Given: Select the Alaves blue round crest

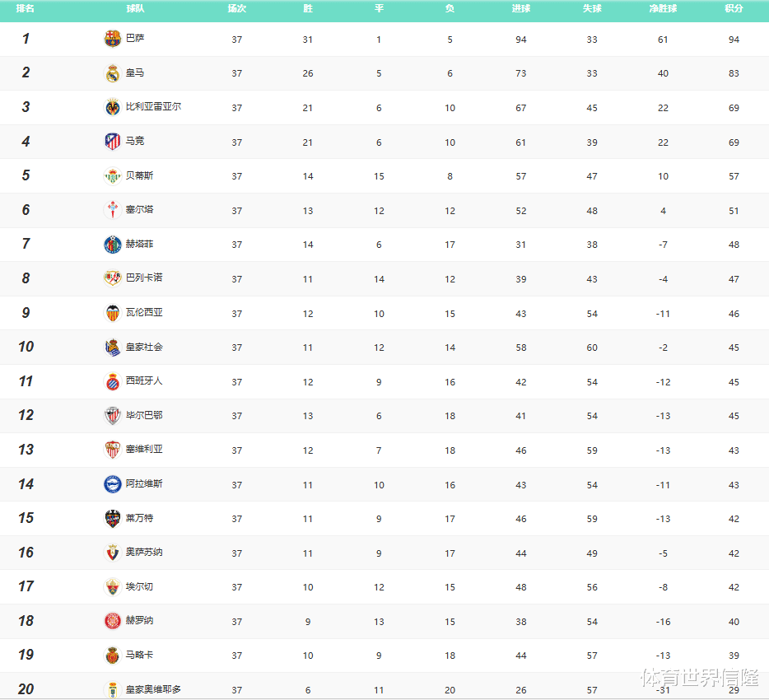Looking at the screenshot, I should (112, 484).
